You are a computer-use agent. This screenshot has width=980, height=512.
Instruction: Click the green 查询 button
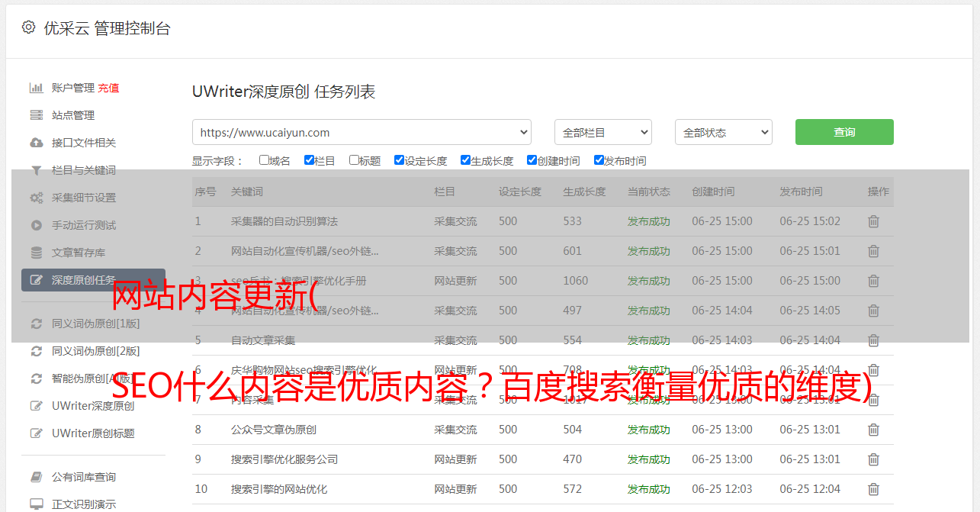[x=844, y=132]
